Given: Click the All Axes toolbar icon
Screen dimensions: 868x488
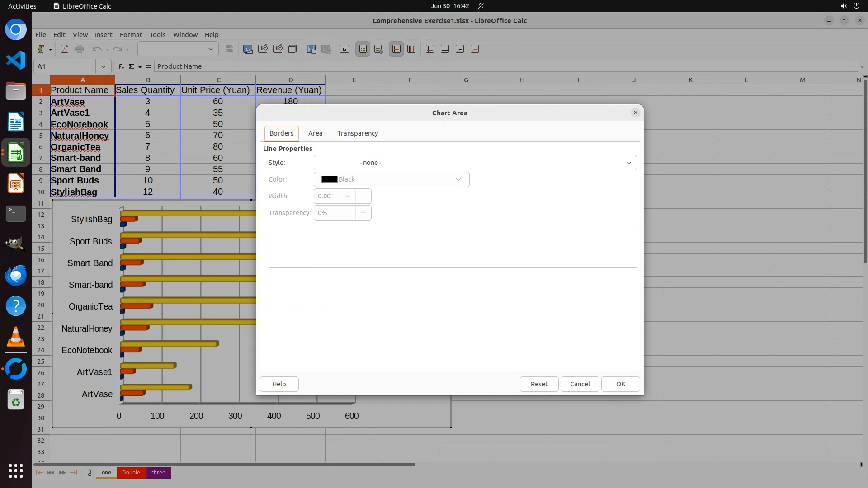Looking at the screenshot, I should coord(475,49).
